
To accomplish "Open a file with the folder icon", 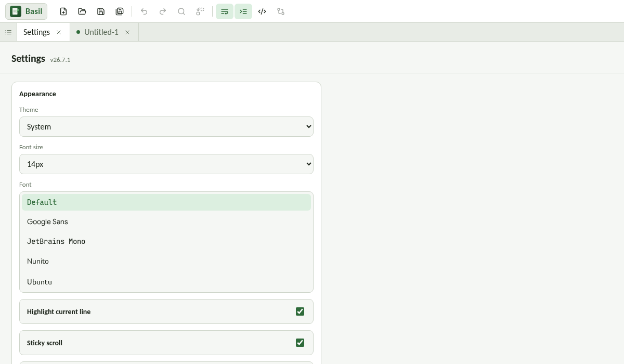I will tap(82, 11).
